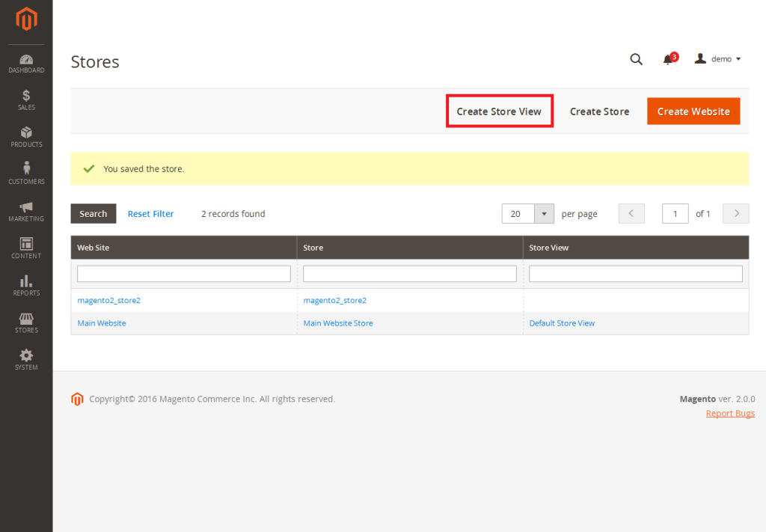Open the Marketing megaphone icon menu
Image resolution: width=766 pixels, height=532 pixels.
coord(26,211)
